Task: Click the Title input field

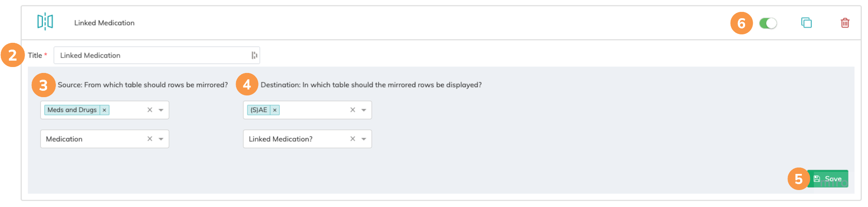Action: (x=153, y=56)
